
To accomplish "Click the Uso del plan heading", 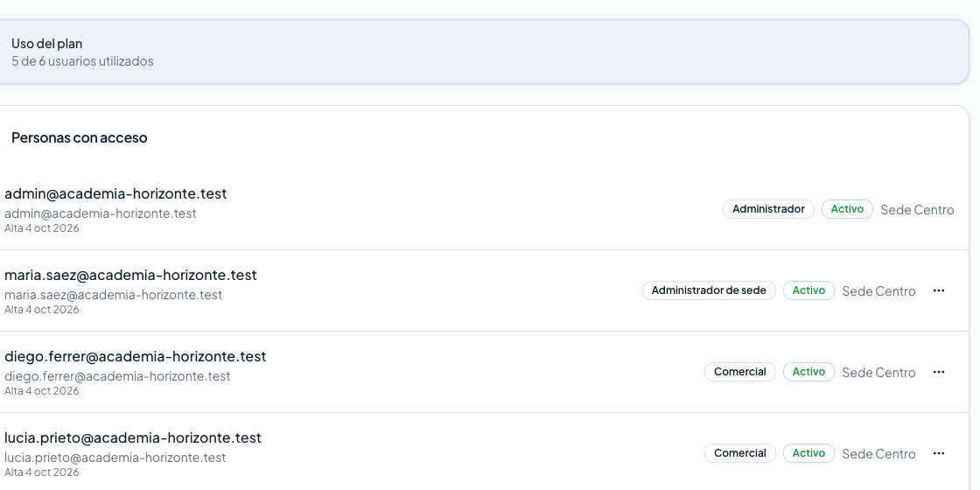I will [x=47, y=44].
